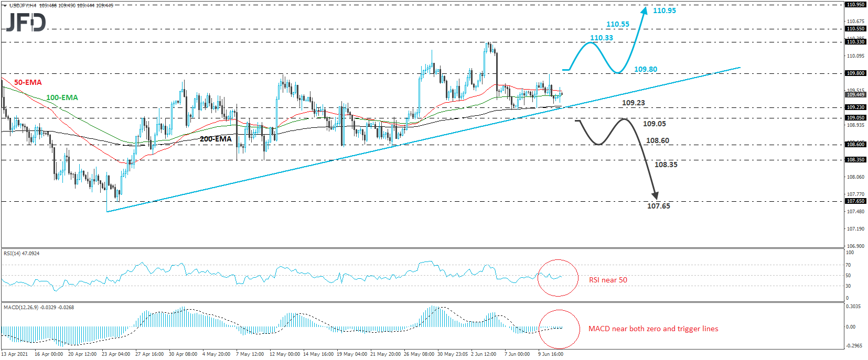The image size is (868, 360).
Task: Click the 107.480 price scale value
Action: [x=855, y=212]
